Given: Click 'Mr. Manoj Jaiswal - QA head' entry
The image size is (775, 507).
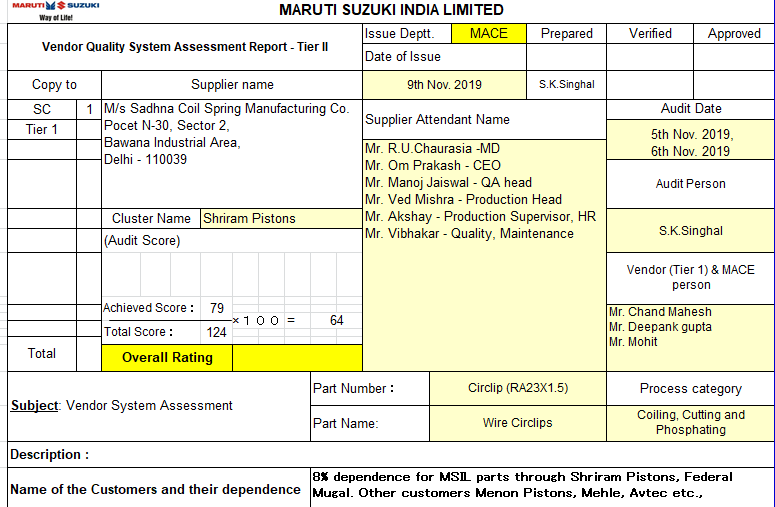Looking at the screenshot, I should pyautogui.click(x=448, y=183).
